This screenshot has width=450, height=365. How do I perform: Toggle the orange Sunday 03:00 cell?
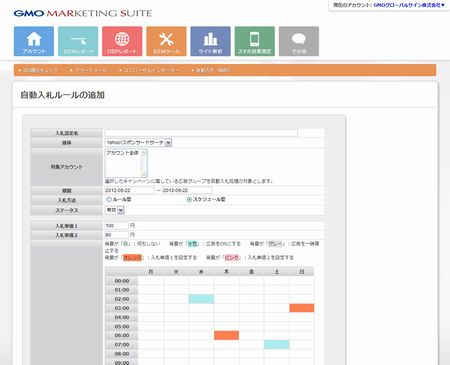(302, 308)
